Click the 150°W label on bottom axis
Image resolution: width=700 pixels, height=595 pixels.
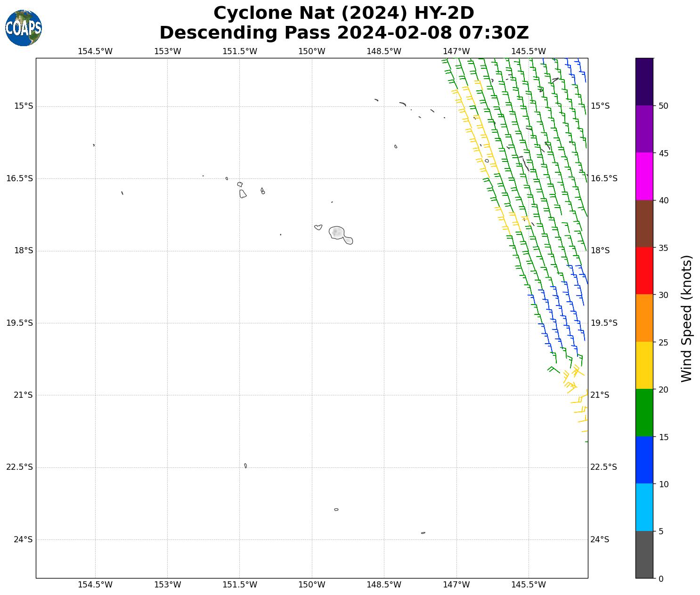click(x=311, y=585)
